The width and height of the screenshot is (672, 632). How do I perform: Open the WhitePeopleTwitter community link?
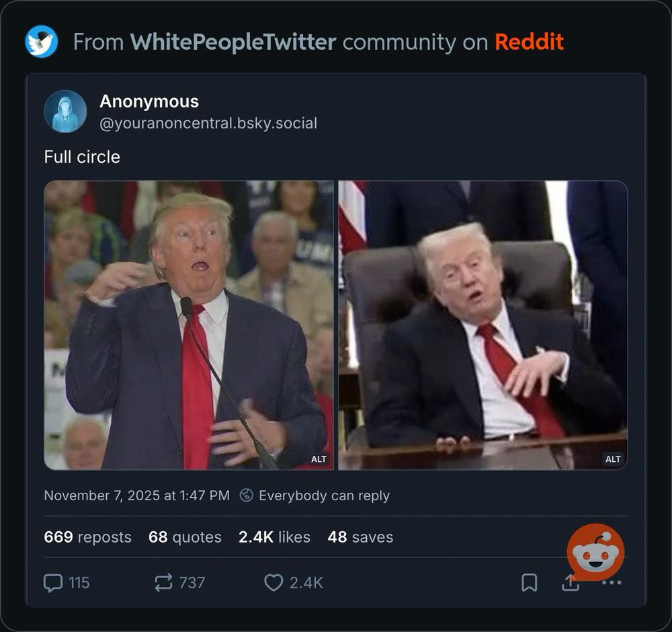(233, 42)
